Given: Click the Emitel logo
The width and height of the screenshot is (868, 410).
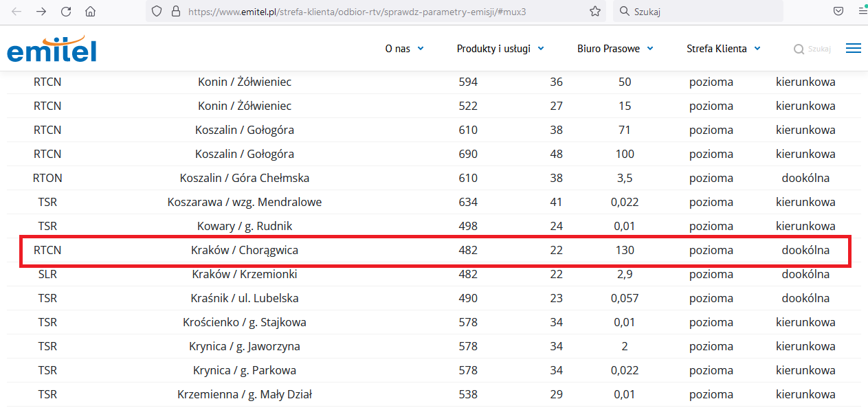Looking at the screenshot, I should pos(52,48).
